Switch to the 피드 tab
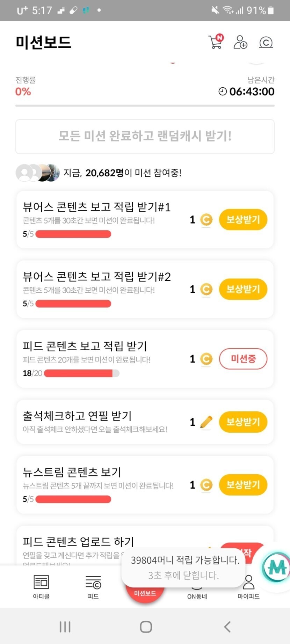290x644 pixels. [93, 587]
